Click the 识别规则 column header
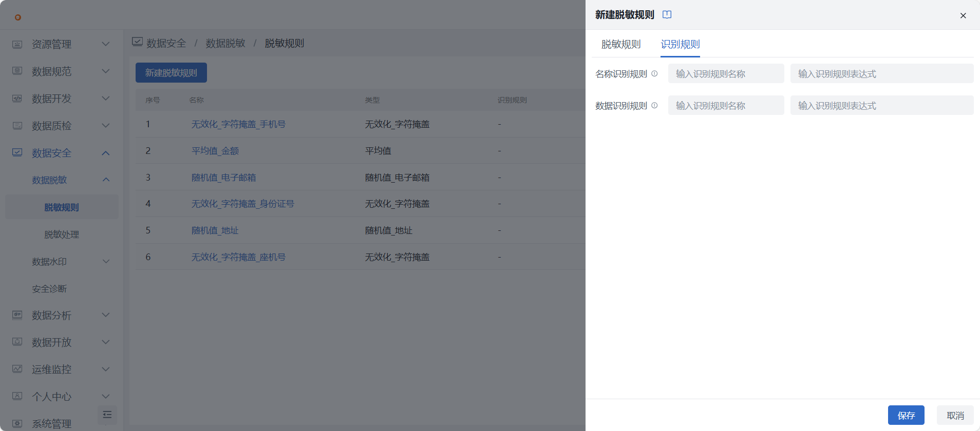 pyautogui.click(x=512, y=100)
